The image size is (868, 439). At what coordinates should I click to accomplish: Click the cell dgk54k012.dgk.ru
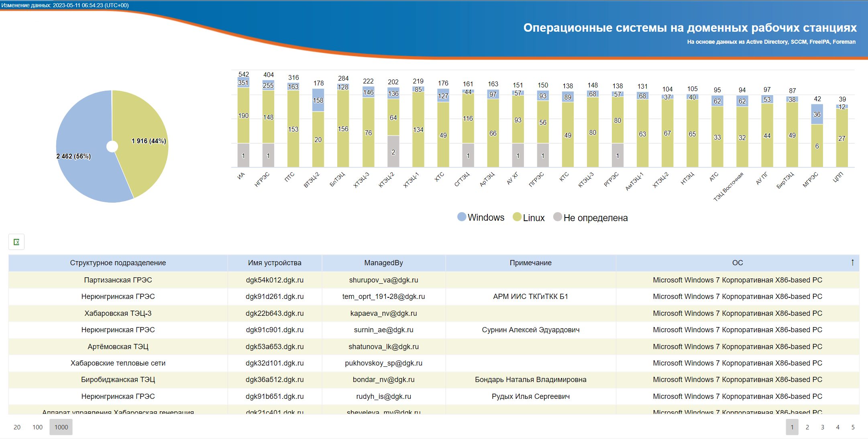tap(275, 280)
